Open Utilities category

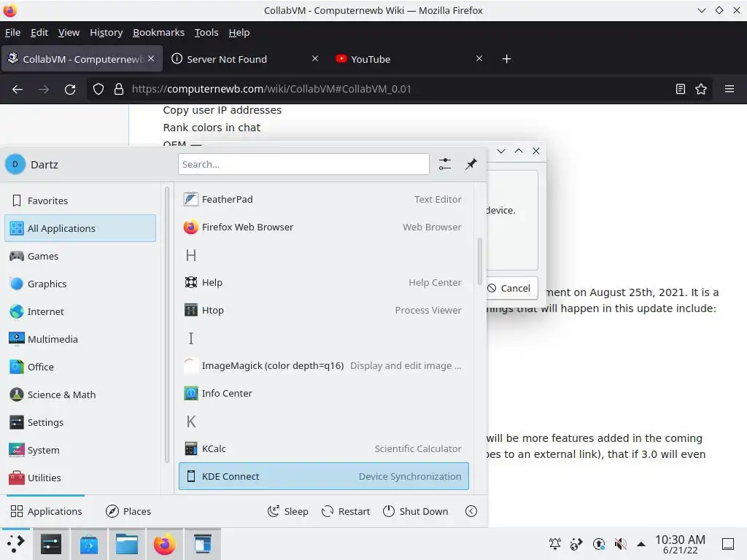tap(80, 478)
